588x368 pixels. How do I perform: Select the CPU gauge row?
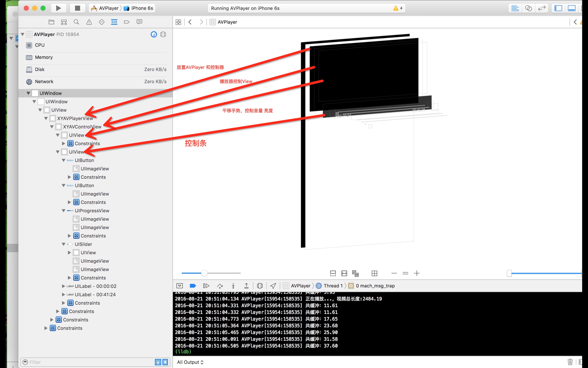click(x=96, y=45)
